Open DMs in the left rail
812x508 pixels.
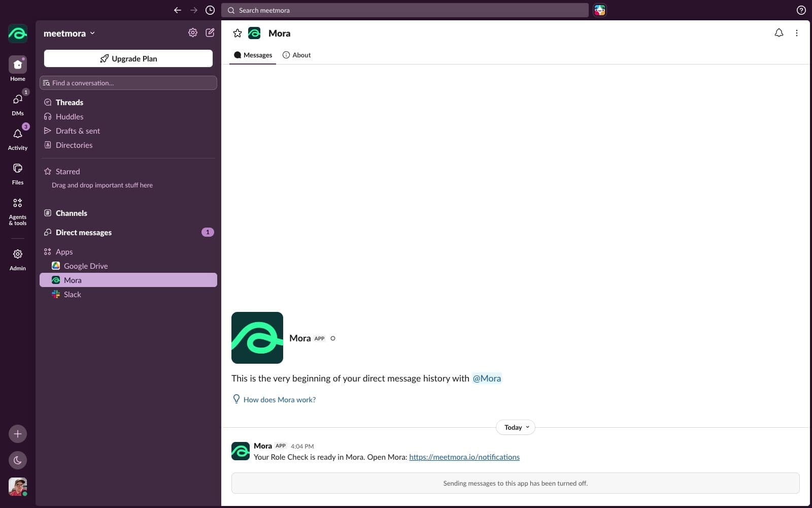click(18, 103)
